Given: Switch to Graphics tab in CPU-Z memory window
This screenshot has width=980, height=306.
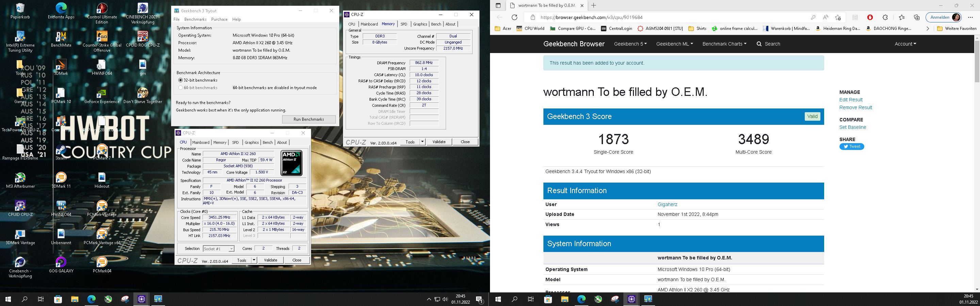Looking at the screenshot, I should [x=420, y=24].
